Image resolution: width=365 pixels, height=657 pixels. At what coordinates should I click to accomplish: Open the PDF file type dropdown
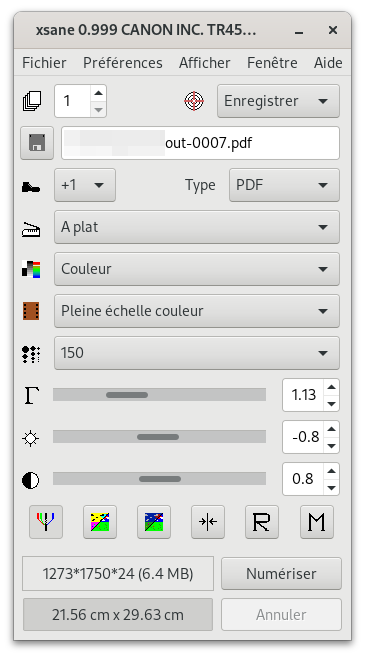pos(284,185)
